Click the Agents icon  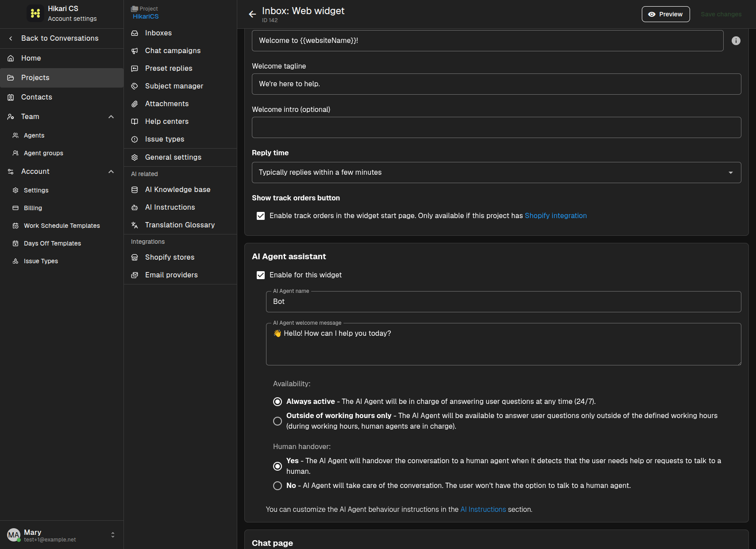coord(15,135)
